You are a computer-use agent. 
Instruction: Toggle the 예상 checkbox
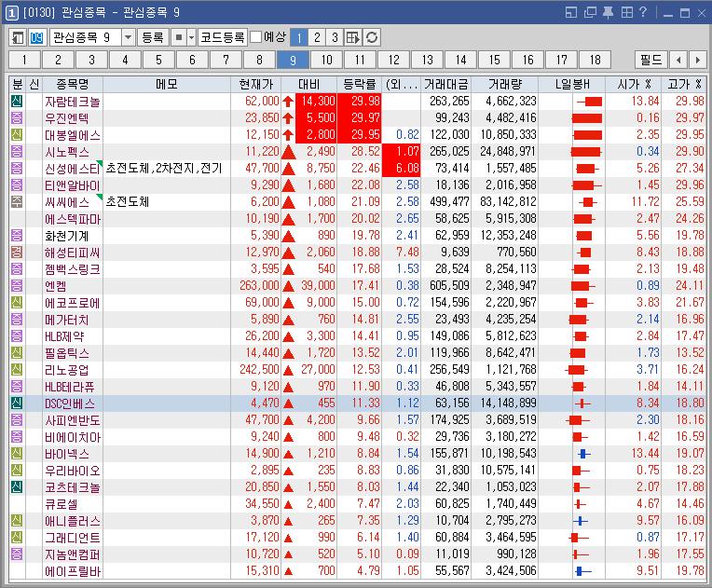pos(256,36)
